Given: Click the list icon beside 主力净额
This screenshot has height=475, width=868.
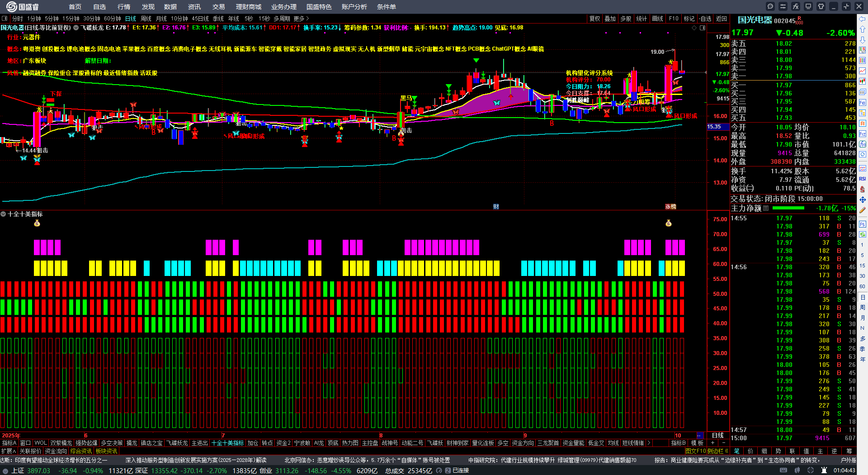Looking at the screenshot, I should click(766, 208).
